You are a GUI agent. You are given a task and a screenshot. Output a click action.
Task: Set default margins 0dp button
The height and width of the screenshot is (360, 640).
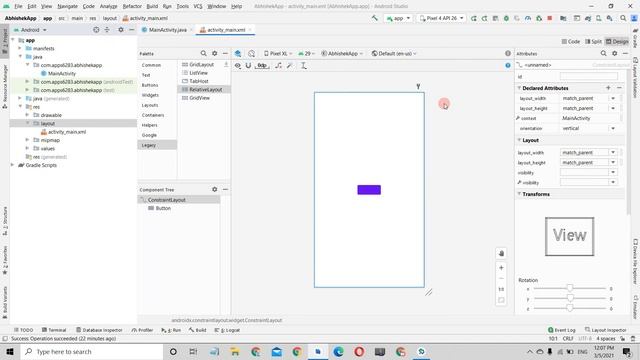[x=262, y=65]
